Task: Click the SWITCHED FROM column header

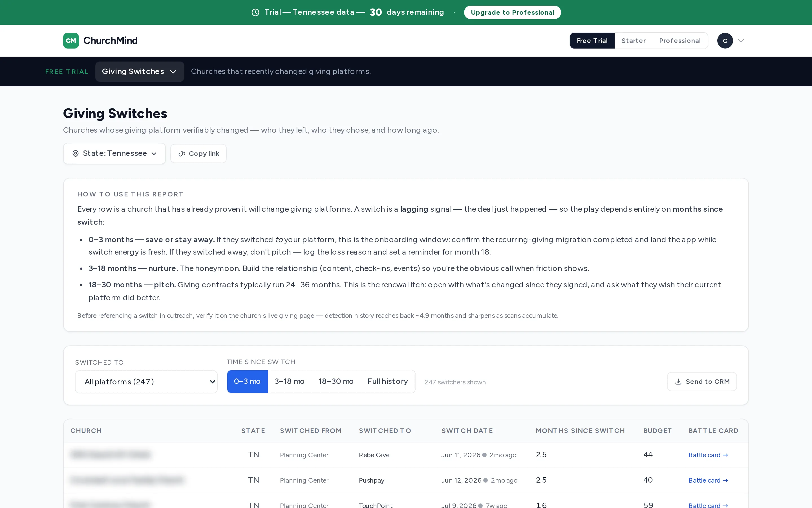Action: click(311, 431)
